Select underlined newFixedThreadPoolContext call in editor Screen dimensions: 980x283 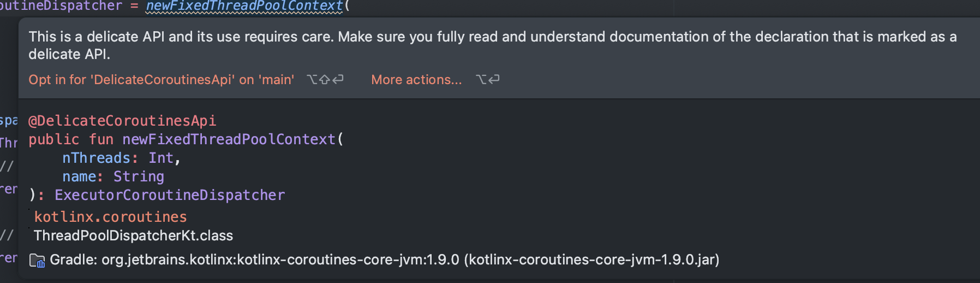pos(244,7)
